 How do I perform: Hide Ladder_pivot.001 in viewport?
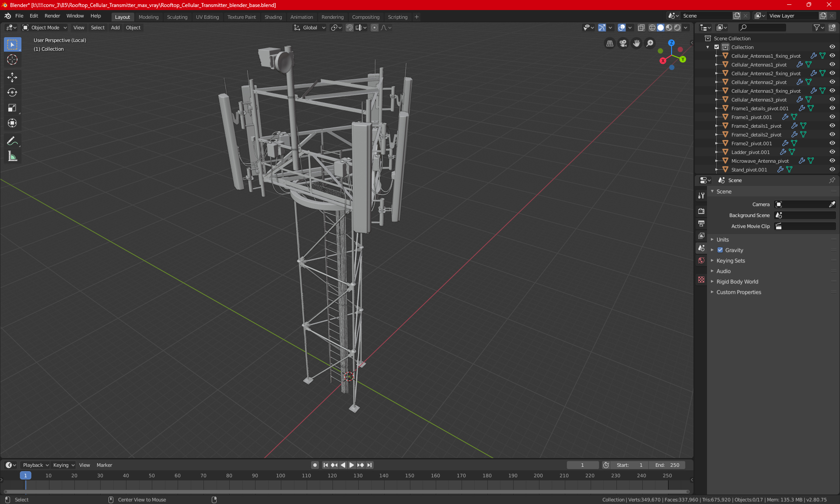[832, 152]
